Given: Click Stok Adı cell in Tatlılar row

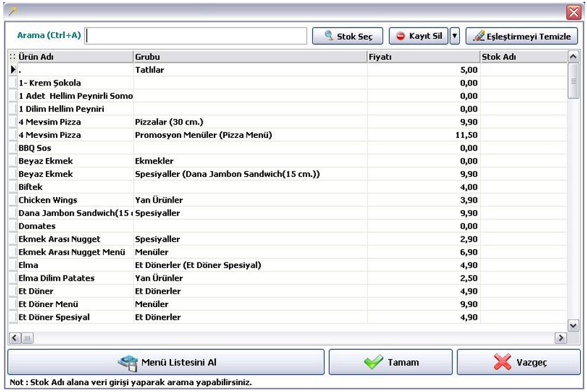Looking at the screenshot, I should 523,70.
